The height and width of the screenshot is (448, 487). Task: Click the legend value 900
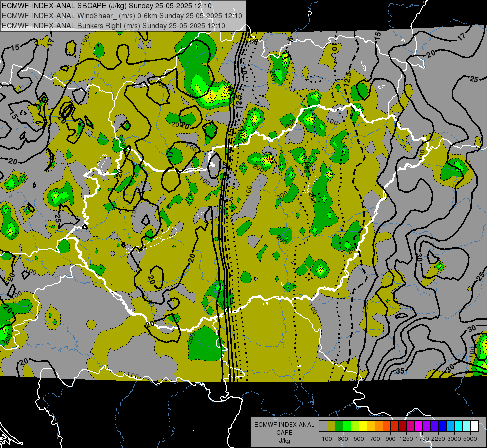[x=390, y=439]
